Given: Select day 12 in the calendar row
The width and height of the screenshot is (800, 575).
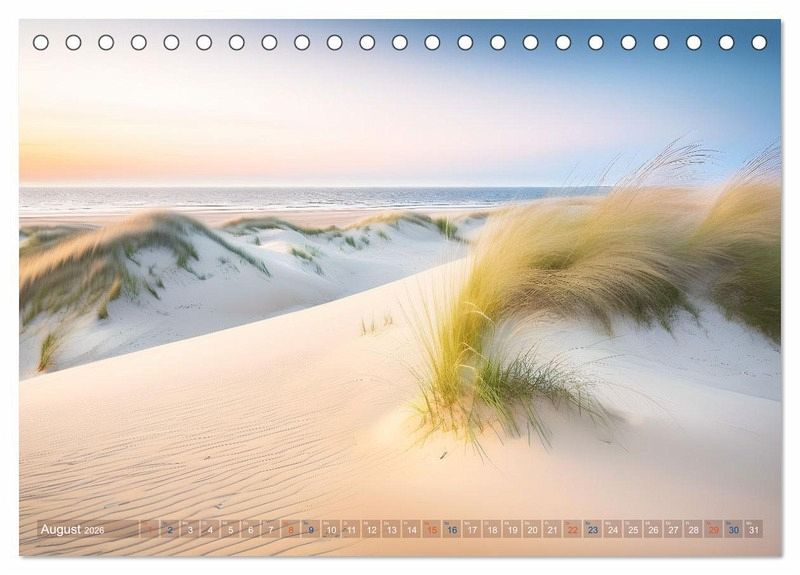Looking at the screenshot, I should [x=371, y=529].
